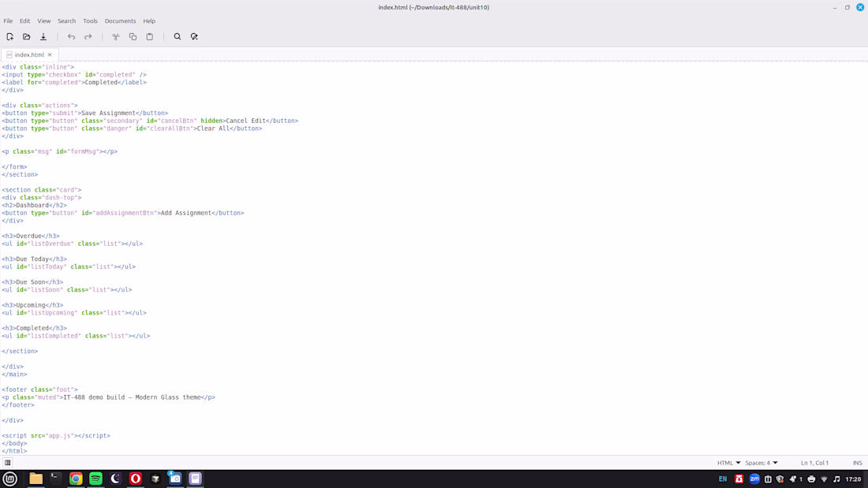868x488 pixels.
Task: Select the index.html document tab
Action: tap(28, 54)
